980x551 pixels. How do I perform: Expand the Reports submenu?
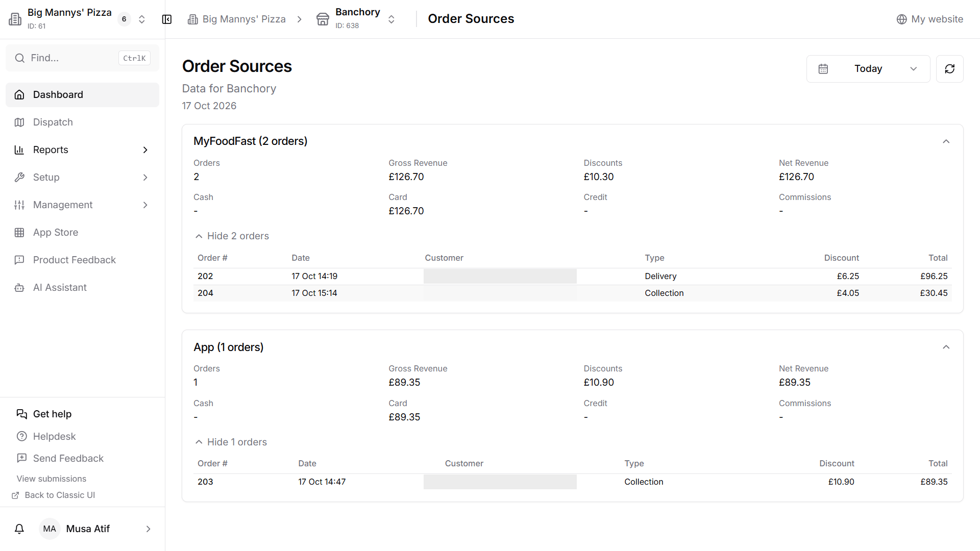pos(145,150)
